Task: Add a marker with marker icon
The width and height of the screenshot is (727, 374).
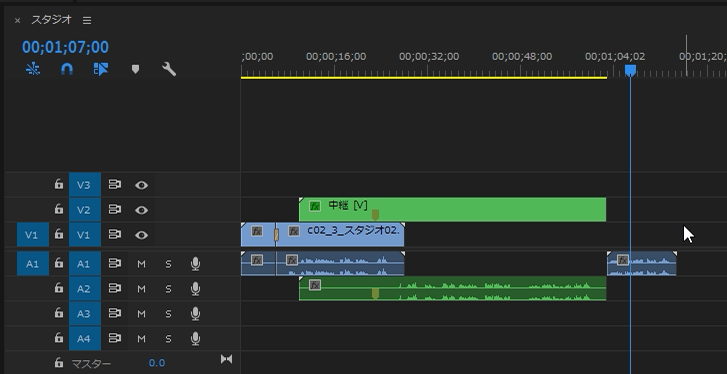Action: pos(135,70)
